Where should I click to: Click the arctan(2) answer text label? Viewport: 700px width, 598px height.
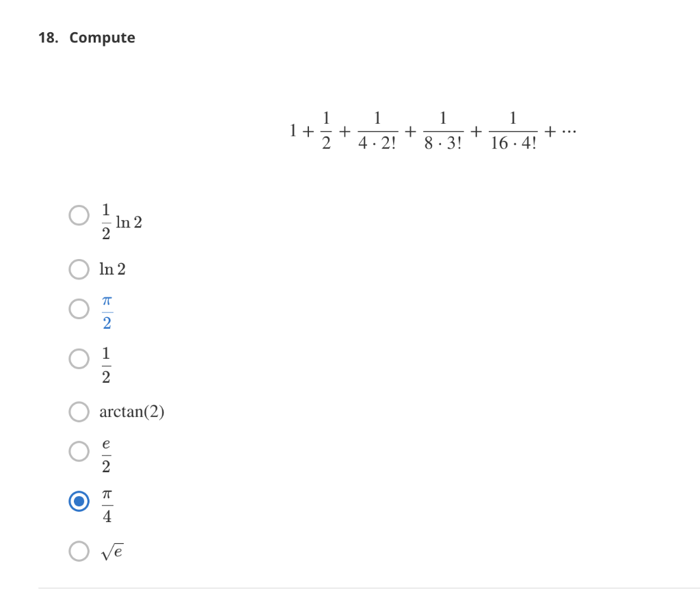tap(133, 411)
